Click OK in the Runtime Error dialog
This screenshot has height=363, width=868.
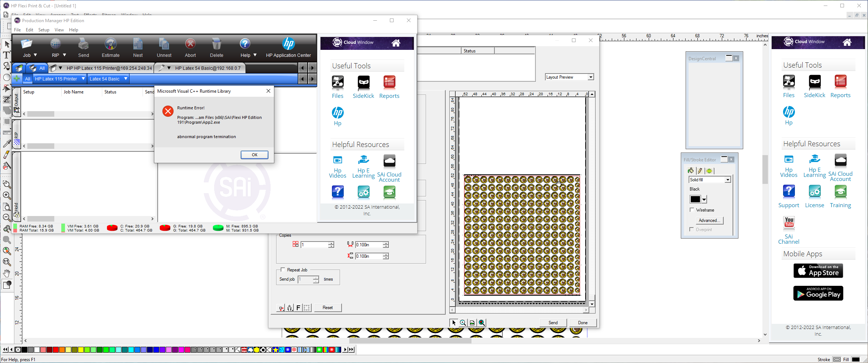tap(254, 155)
